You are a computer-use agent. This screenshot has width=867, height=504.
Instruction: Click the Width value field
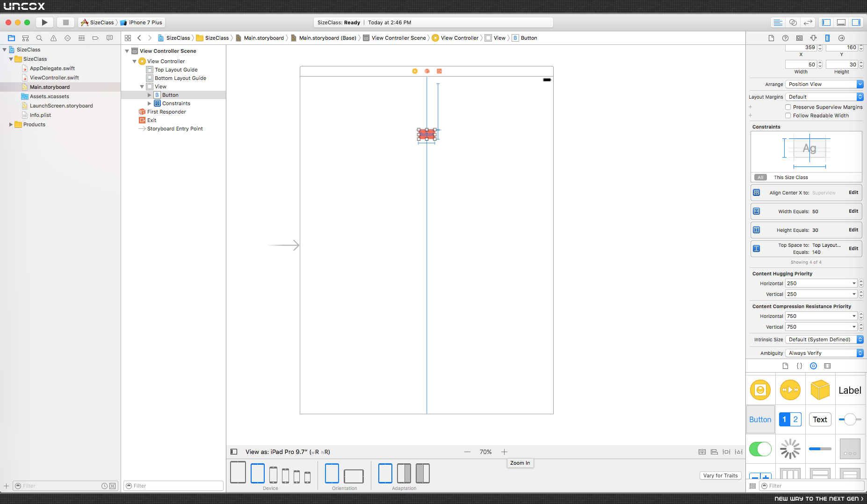click(x=801, y=65)
